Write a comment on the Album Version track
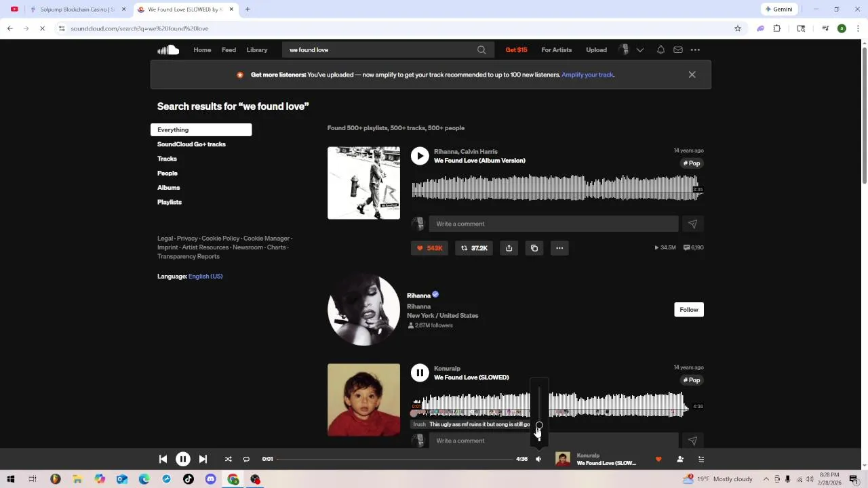Screen dimensions: 868x488 point(553,224)
